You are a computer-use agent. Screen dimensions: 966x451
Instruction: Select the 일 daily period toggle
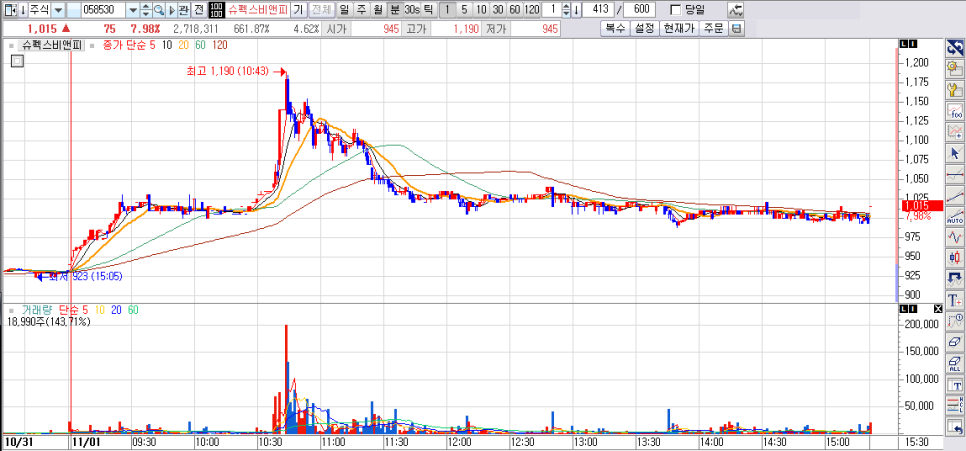point(343,10)
